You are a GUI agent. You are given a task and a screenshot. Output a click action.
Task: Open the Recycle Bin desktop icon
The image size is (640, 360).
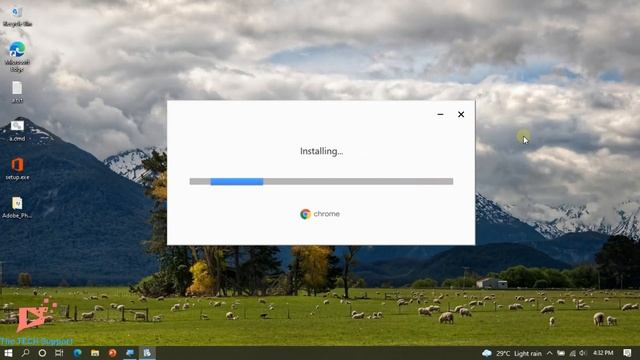point(17,16)
